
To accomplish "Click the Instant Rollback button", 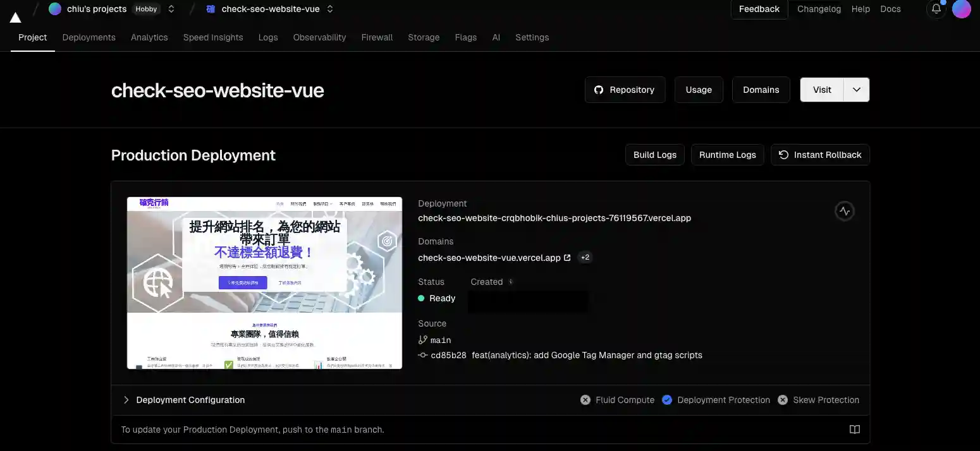I will click(820, 155).
